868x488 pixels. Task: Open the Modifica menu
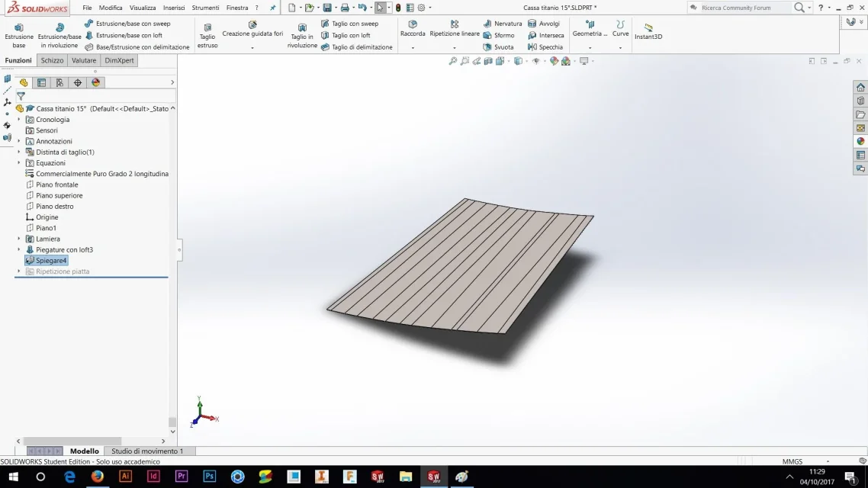[111, 8]
